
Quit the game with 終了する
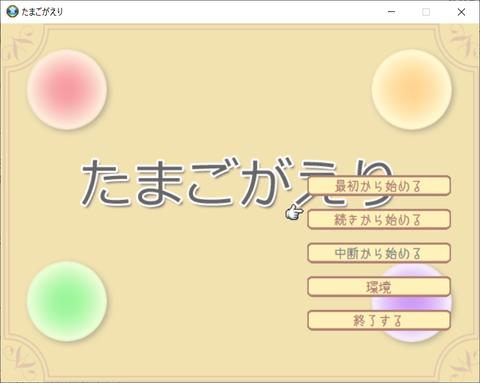(x=379, y=320)
